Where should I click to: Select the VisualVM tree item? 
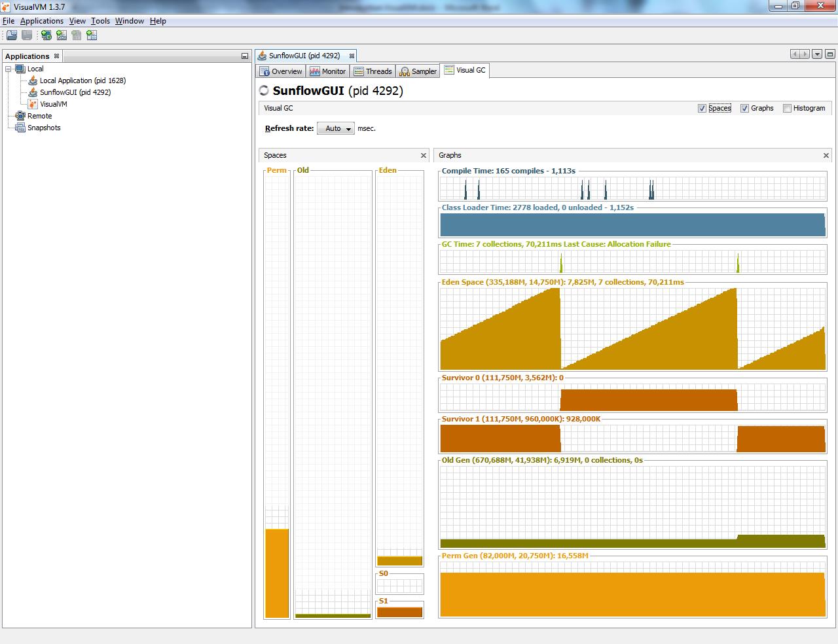54,104
